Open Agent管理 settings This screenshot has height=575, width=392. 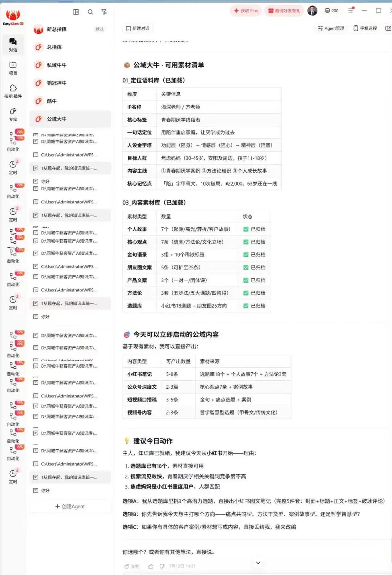331,28
